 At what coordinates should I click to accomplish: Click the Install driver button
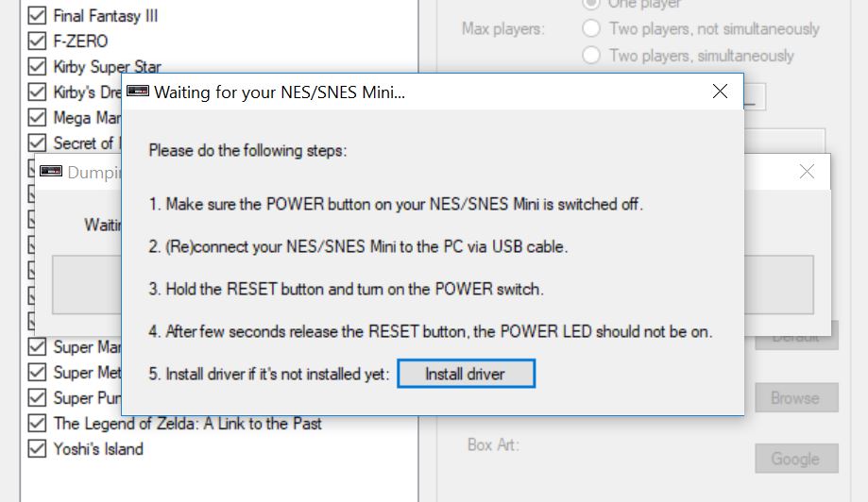coord(466,374)
